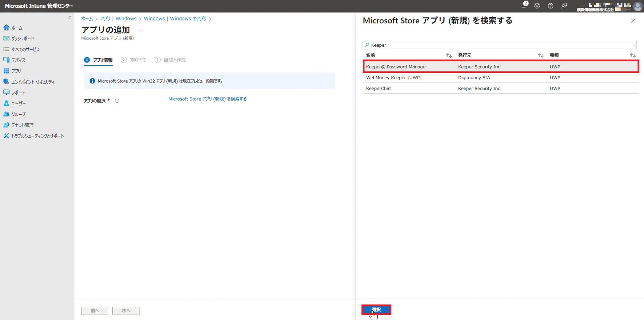
Task: Open エンドポイント セキュリティ in the sidebar
Action: pyautogui.click(x=33, y=82)
